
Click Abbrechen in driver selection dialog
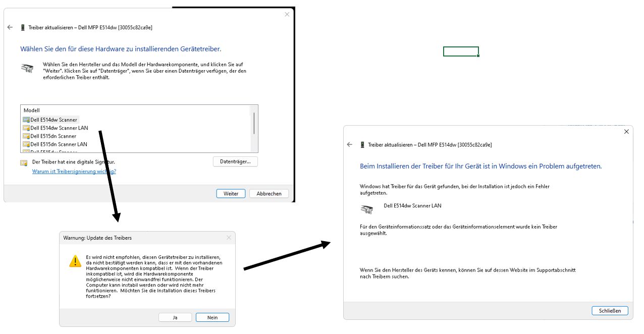[x=269, y=194]
